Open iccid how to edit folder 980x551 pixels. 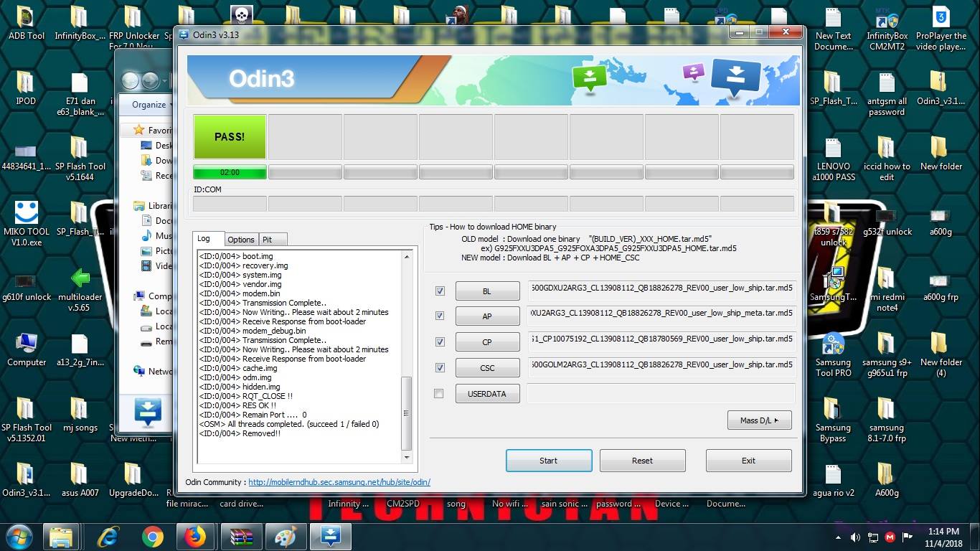[x=887, y=159]
